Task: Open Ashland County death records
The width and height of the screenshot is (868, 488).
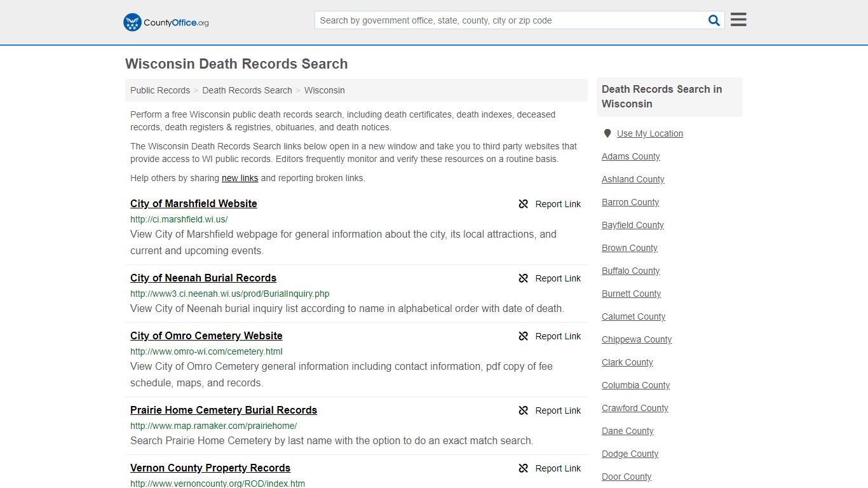Action: (x=633, y=179)
